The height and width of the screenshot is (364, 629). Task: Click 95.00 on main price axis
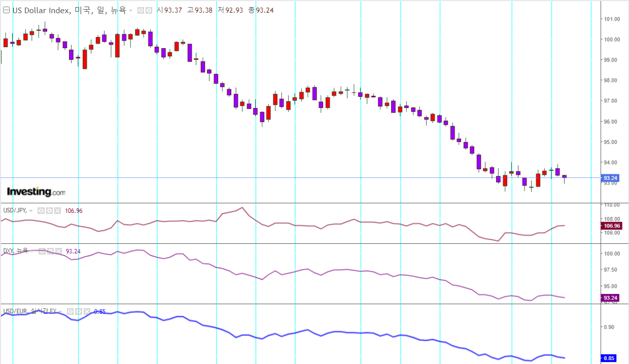coord(612,142)
